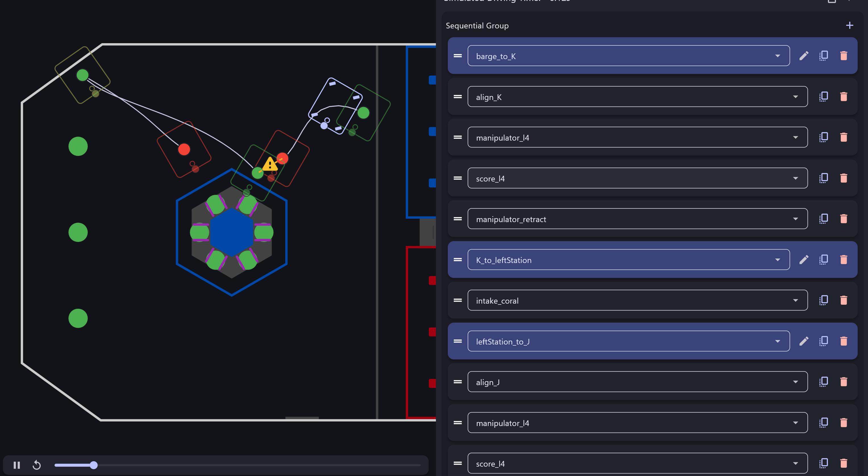Open the K_to_leftStation path dropdown
Screen dimensions: 868x476
[628, 259]
